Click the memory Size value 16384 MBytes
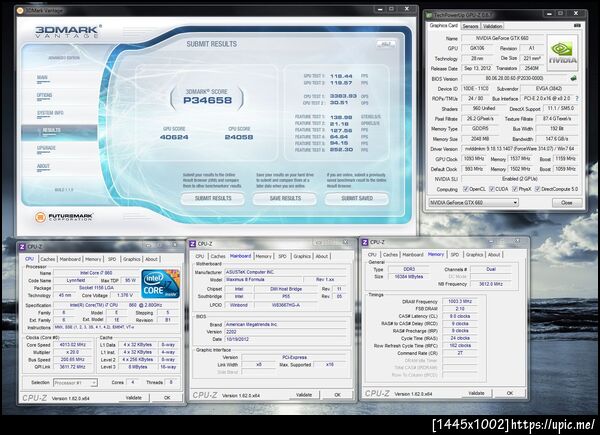The height and width of the screenshot is (435, 600). [409, 277]
